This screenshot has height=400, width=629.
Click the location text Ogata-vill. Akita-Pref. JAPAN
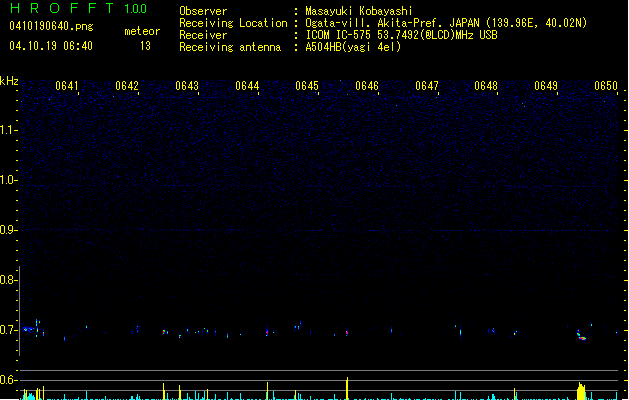392,23
